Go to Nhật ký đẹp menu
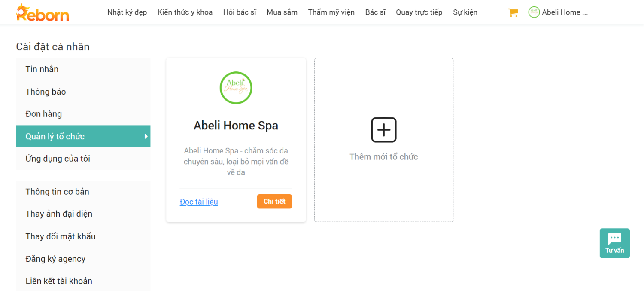This screenshot has height=291, width=644. click(127, 12)
